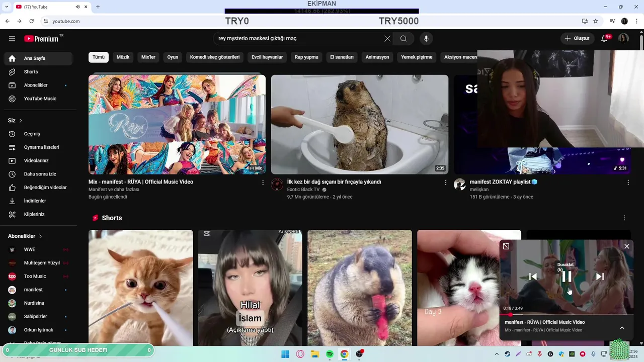Screen dimensions: 644x362
Task: Open more options for RÜYA mix
Action: click(x=263, y=183)
